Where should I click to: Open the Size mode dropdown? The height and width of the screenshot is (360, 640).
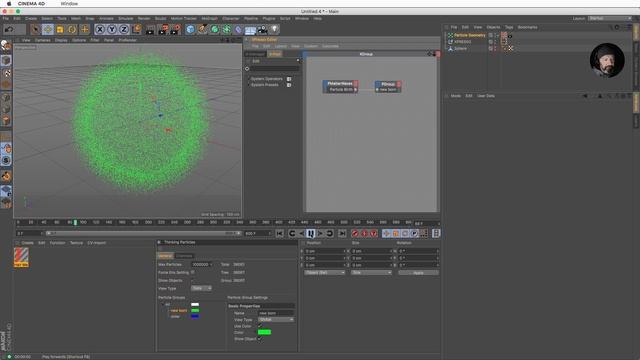371,272
